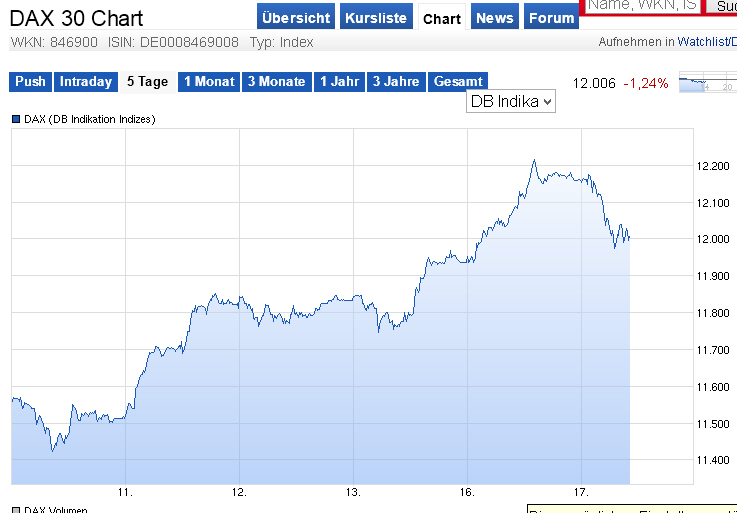Click the 11.600 y-axis label

pos(713,387)
